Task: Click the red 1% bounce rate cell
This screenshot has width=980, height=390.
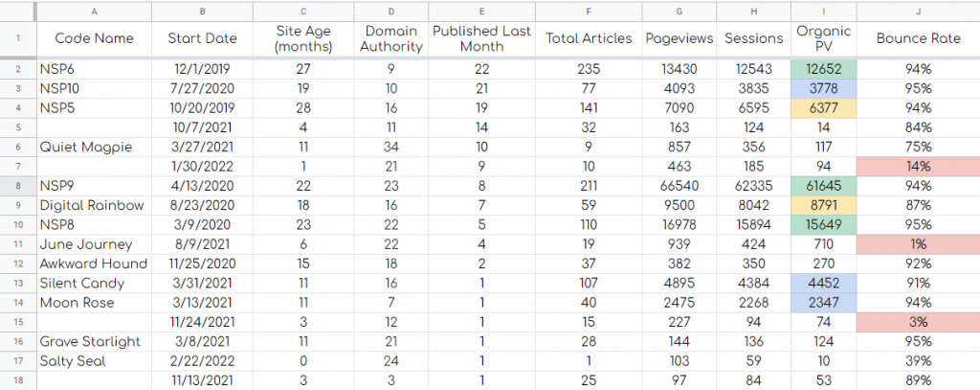Action: pyautogui.click(x=918, y=244)
